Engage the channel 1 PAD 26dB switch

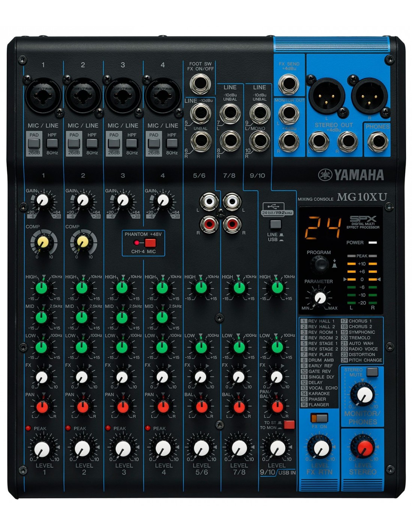click(34, 144)
